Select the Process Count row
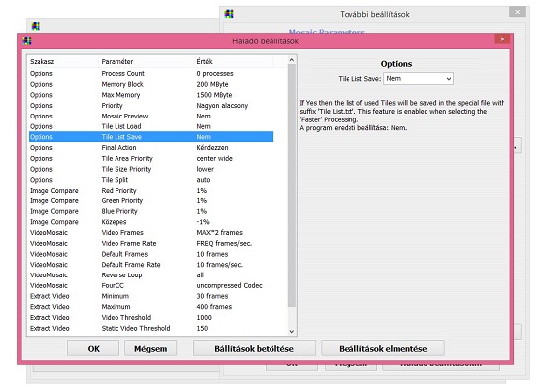 [151, 73]
